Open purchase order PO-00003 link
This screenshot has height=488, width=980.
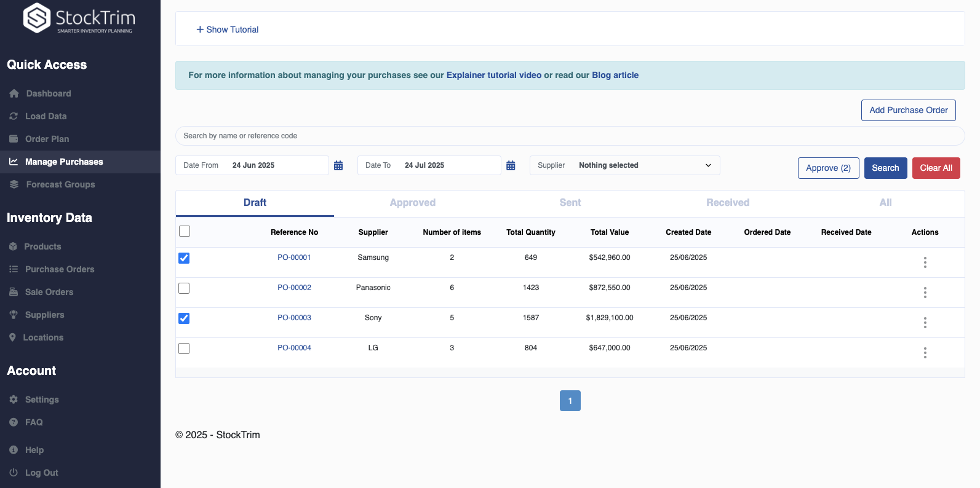pyautogui.click(x=294, y=318)
